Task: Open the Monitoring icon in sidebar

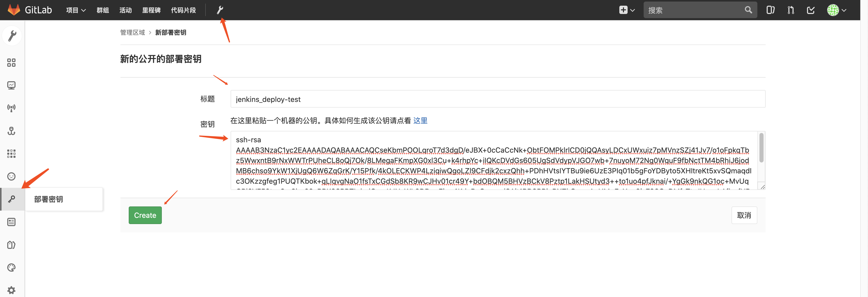Action: tap(11, 85)
